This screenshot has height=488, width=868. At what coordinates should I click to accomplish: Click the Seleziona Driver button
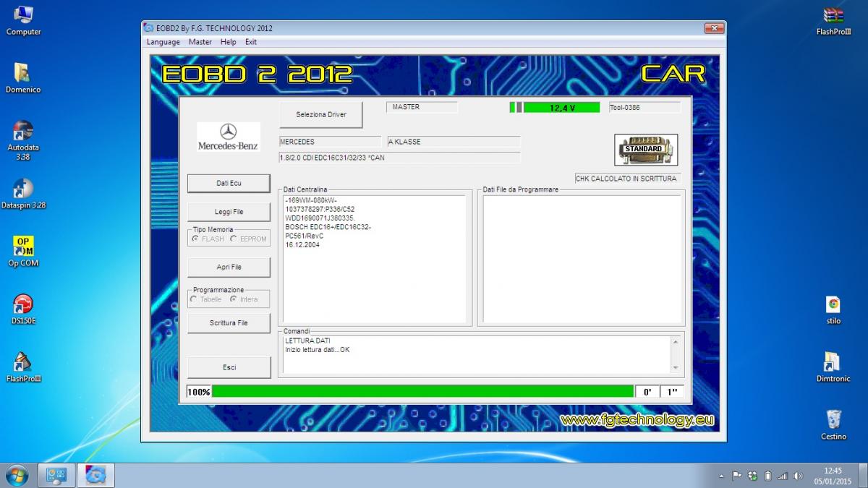click(x=321, y=114)
